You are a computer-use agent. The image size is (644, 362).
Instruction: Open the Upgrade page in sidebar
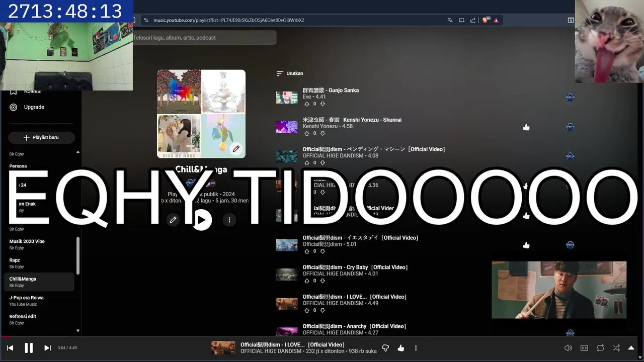click(x=34, y=107)
